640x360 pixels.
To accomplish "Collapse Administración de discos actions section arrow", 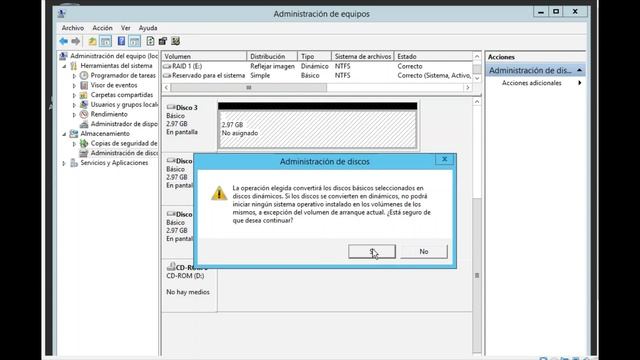I will (579, 70).
